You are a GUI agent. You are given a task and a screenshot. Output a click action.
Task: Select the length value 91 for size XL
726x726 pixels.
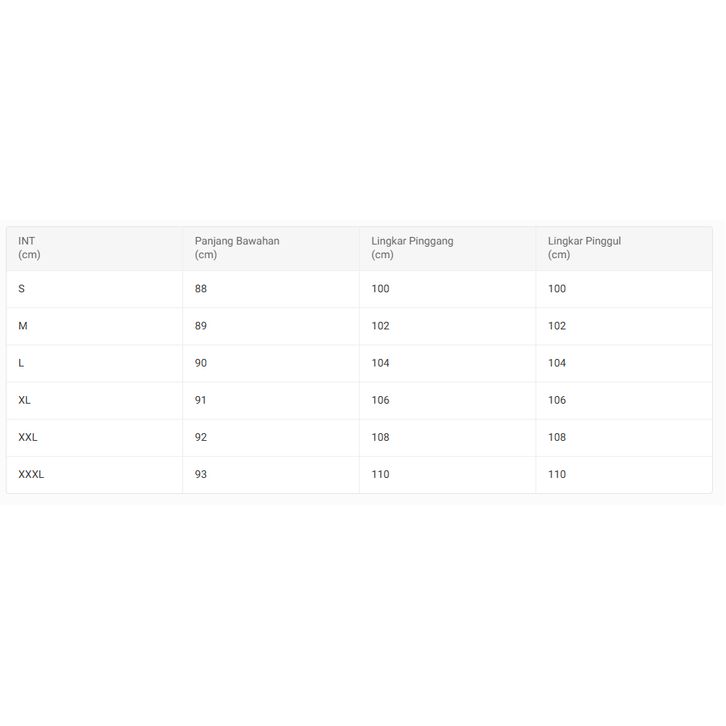click(201, 400)
